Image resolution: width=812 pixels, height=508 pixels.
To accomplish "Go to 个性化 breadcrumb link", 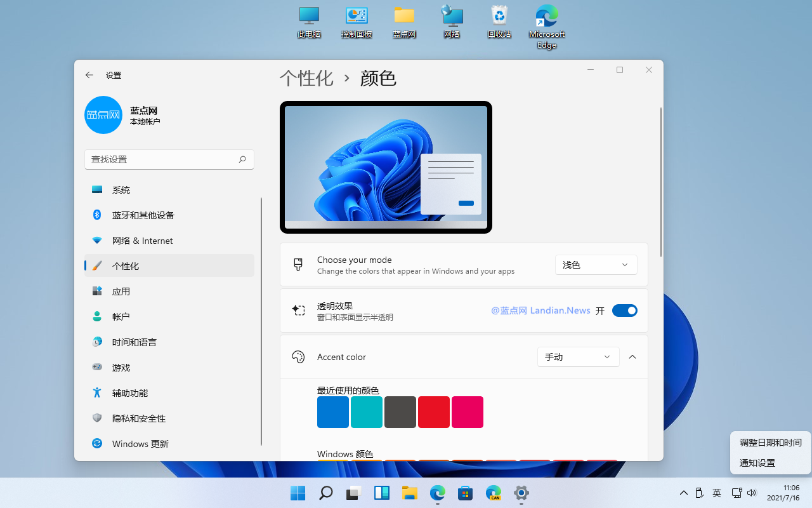I will pyautogui.click(x=306, y=78).
